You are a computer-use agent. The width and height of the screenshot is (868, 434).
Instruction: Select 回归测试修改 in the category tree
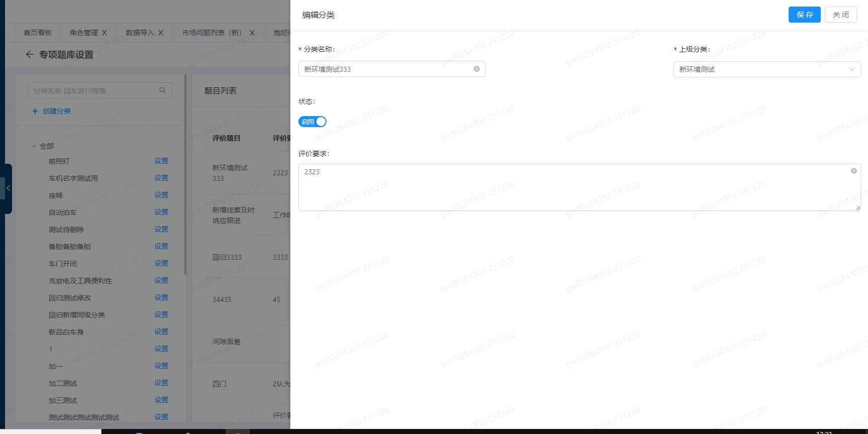pos(70,298)
